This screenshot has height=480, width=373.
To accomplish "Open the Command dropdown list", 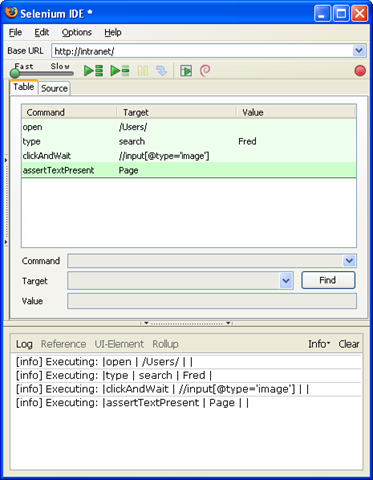I will tap(349, 261).
